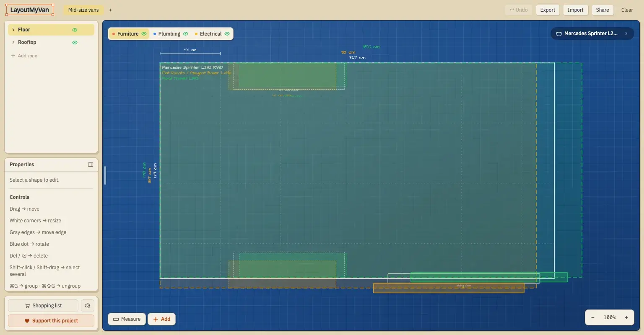The width and height of the screenshot is (644, 335).
Task: Select the sliding door shape on canvas
Action: [449, 288]
